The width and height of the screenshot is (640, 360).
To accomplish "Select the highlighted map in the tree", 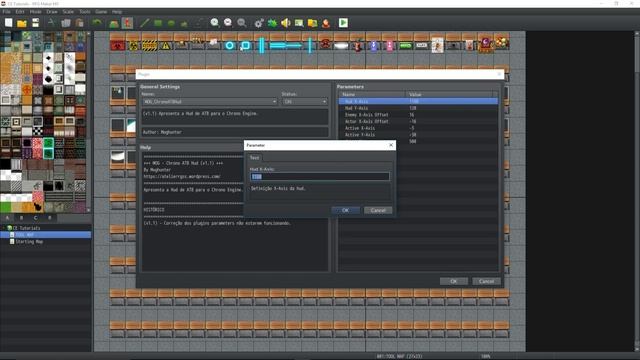I will pos(46,235).
